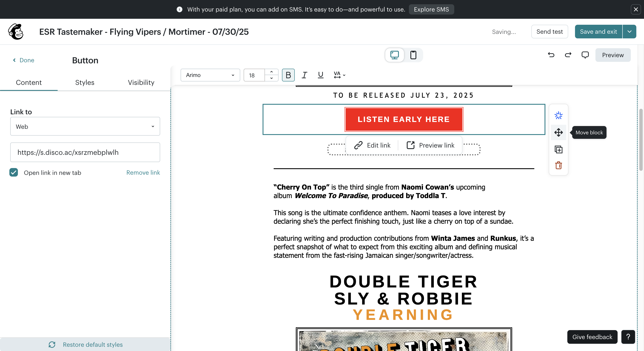Screen dimensions: 644x351
Task: Go back via Done link
Action: point(23,60)
